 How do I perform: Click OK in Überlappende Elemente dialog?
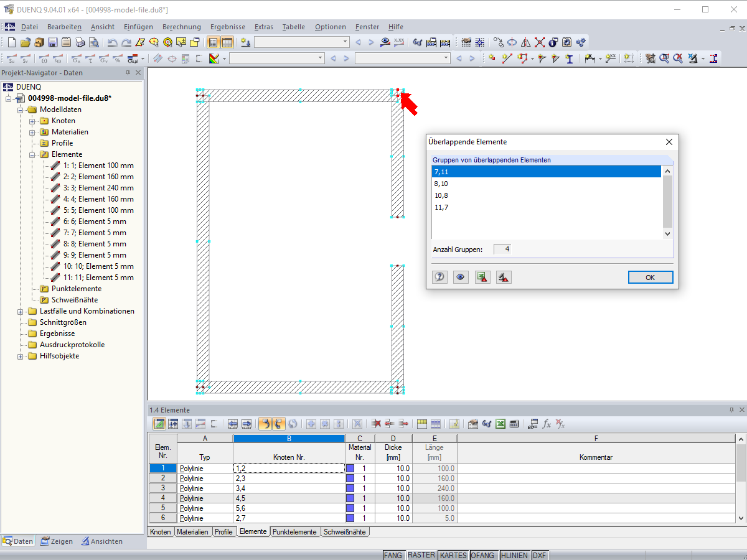651,278
